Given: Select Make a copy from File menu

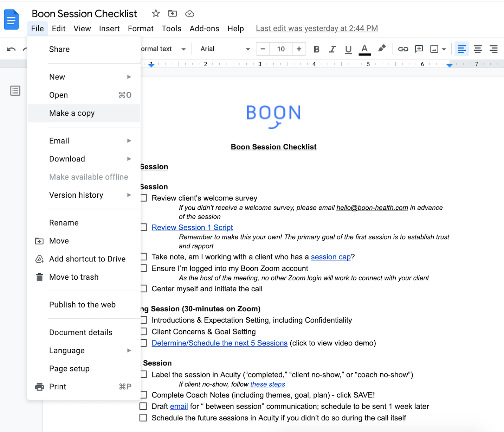Looking at the screenshot, I should [84, 113].
